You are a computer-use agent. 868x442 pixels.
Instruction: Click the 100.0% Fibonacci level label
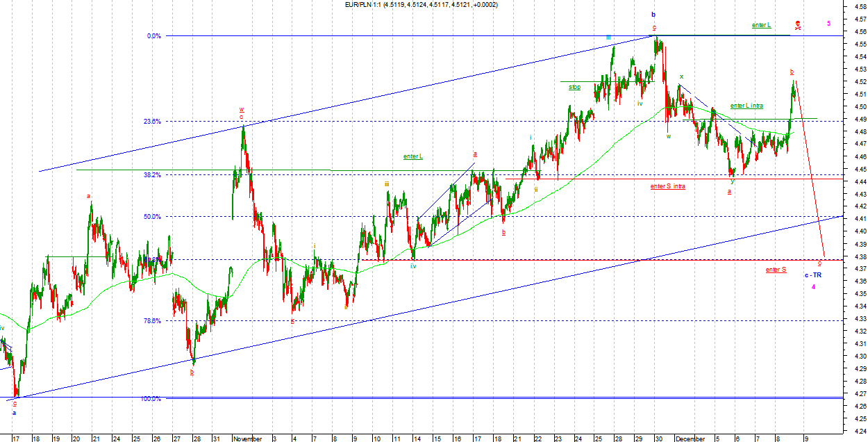click(x=151, y=399)
